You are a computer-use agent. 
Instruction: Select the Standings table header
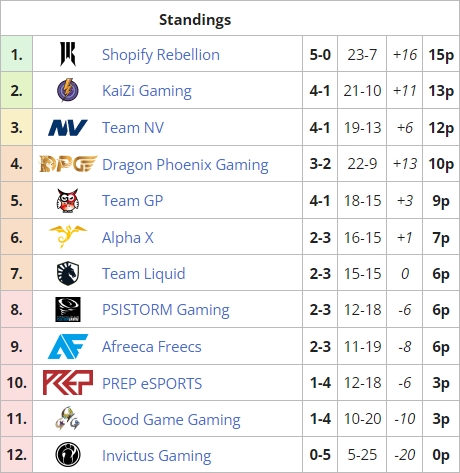point(195,19)
